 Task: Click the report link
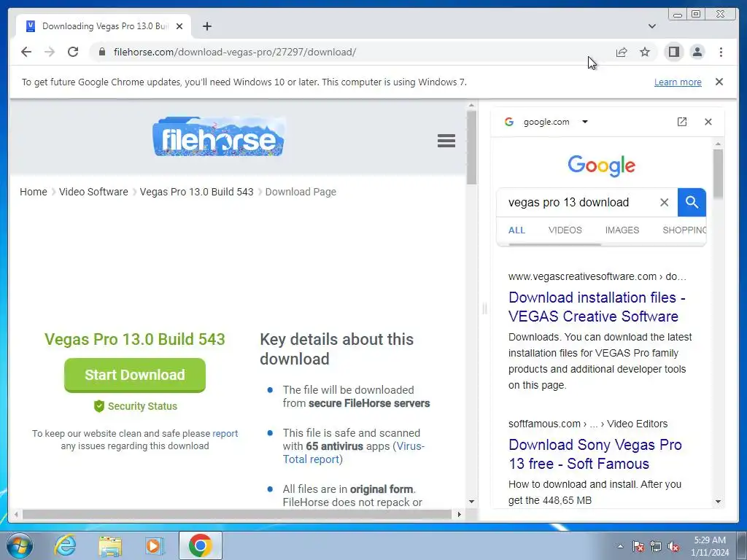point(225,433)
